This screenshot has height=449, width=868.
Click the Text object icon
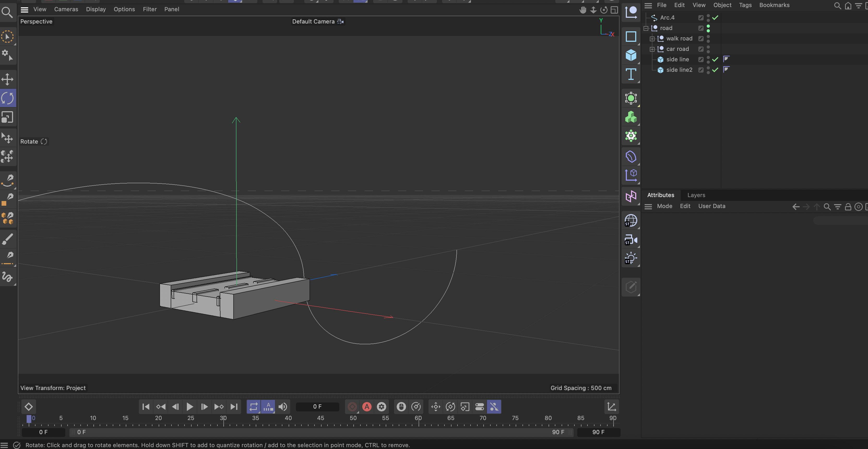(631, 74)
